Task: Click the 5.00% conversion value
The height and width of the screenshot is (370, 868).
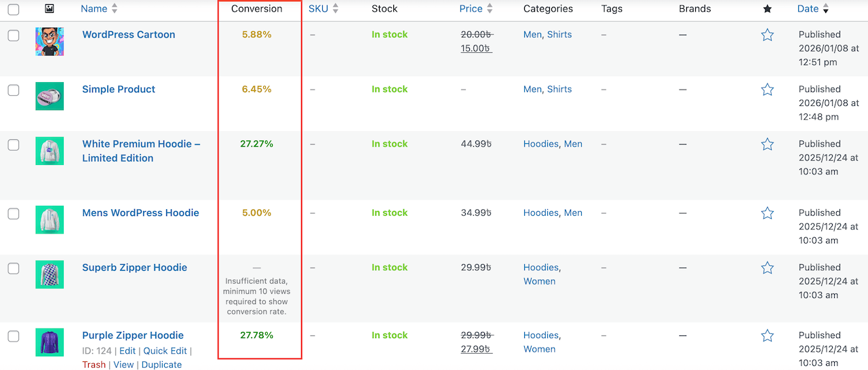Action: pos(256,212)
